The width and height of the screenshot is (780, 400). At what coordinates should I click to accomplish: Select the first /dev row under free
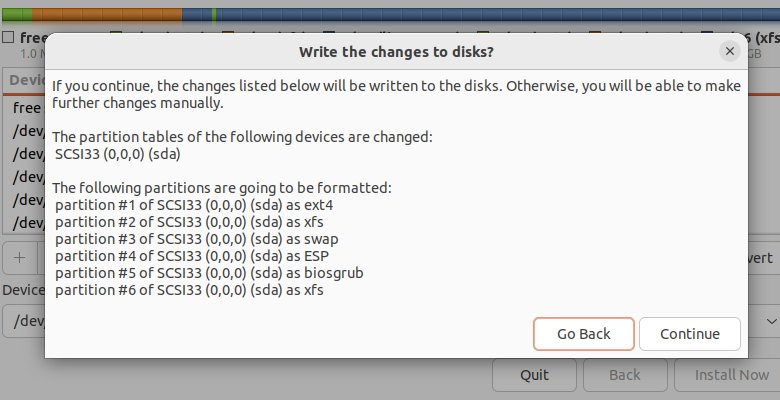pyautogui.click(x=25, y=130)
